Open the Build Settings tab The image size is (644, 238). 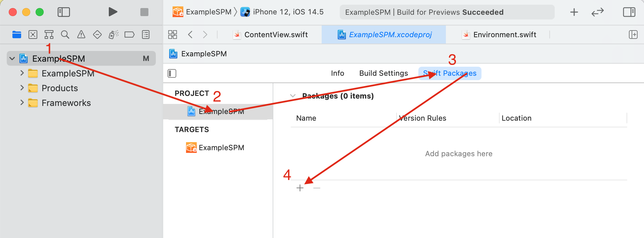click(383, 73)
